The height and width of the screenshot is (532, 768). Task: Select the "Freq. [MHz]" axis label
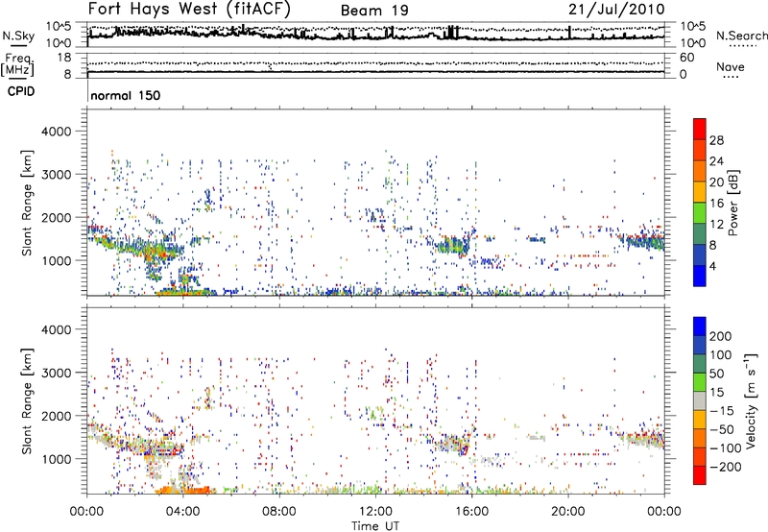pyautogui.click(x=17, y=64)
